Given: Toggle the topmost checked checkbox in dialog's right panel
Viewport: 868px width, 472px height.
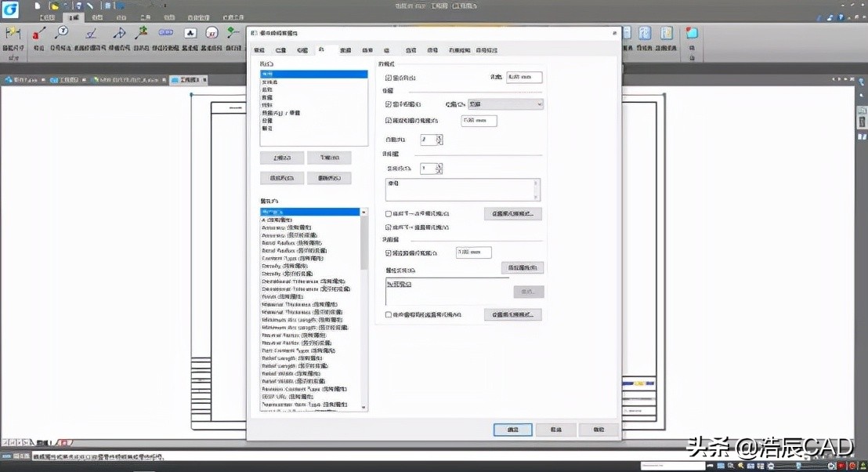Looking at the screenshot, I should pyautogui.click(x=389, y=78).
